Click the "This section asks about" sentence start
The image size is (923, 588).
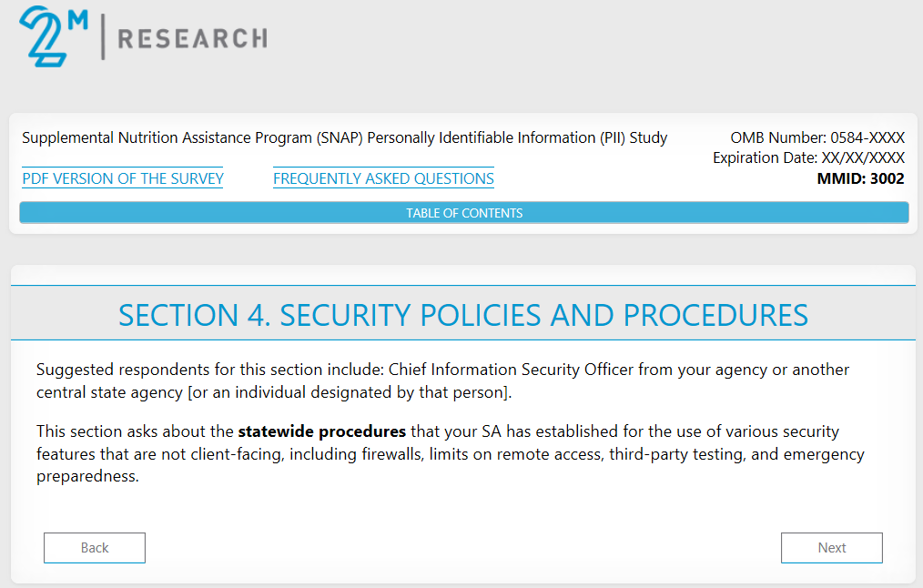pos(117,431)
